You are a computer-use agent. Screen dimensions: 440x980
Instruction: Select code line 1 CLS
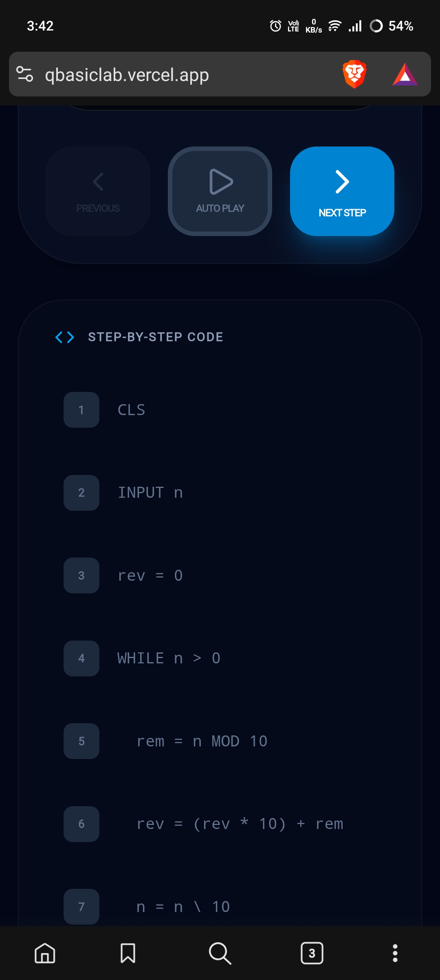(x=131, y=410)
